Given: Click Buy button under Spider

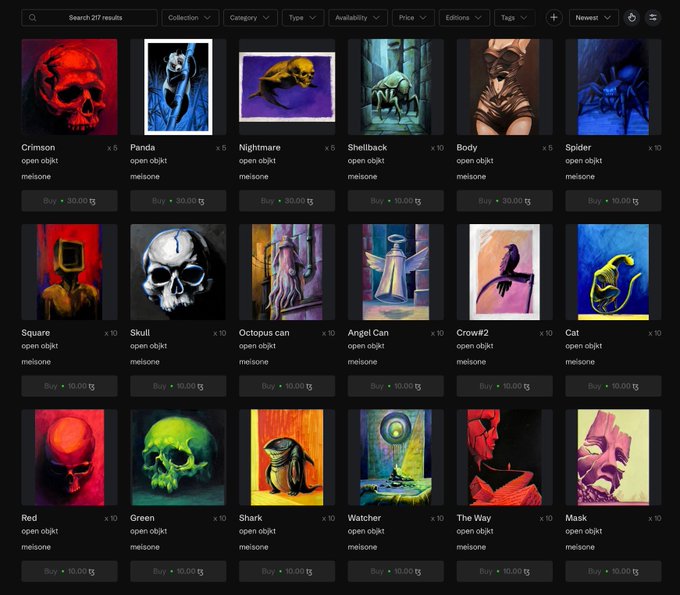Looking at the screenshot, I should (x=613, y=201).
